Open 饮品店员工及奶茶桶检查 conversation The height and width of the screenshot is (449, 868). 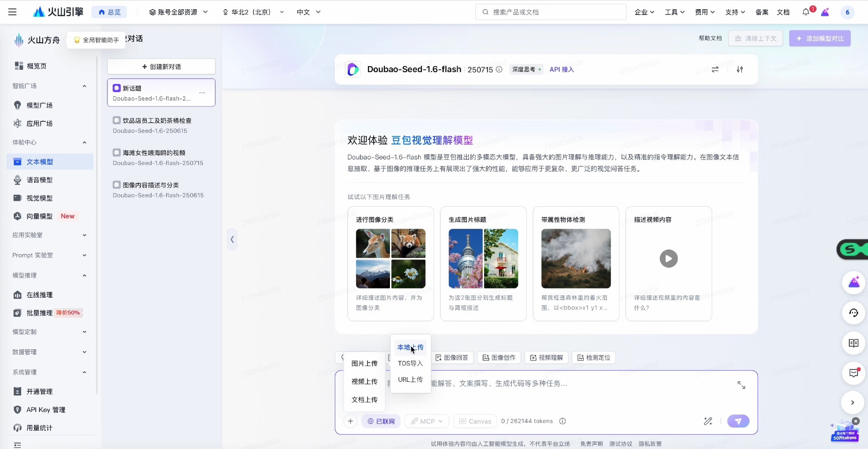(161, 125)
